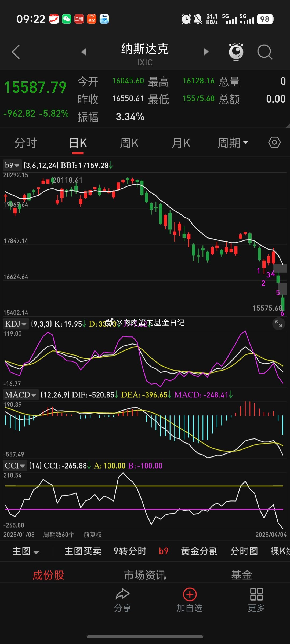
Task: Tap the plus circle to add to watchlist
Action: tap(190, 594)
